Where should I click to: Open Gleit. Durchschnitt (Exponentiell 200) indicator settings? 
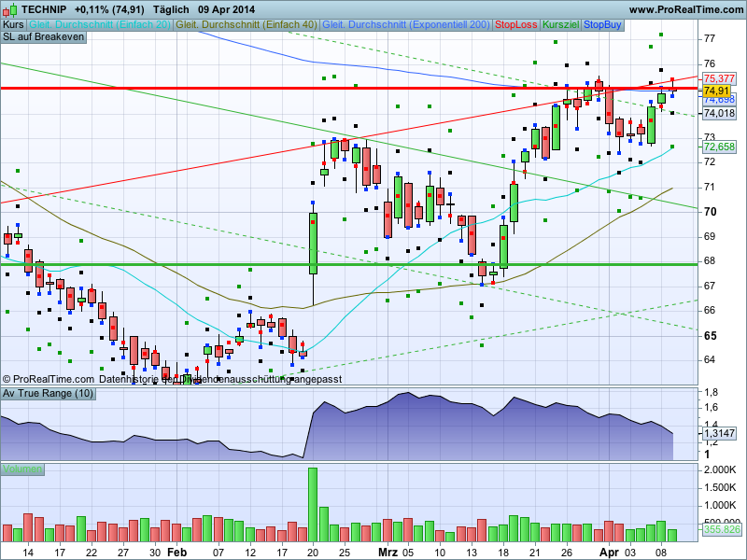pyautogui.click(x=406, y=25)
